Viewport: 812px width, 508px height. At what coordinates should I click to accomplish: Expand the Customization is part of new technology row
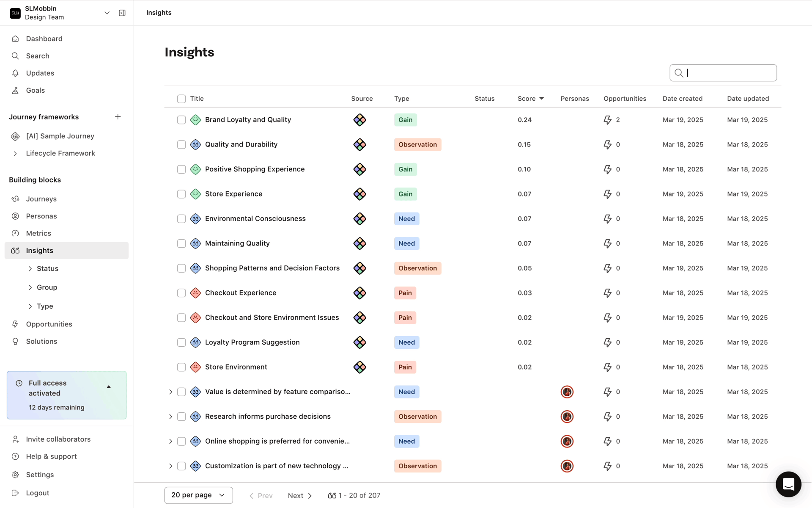pos(170,466)
